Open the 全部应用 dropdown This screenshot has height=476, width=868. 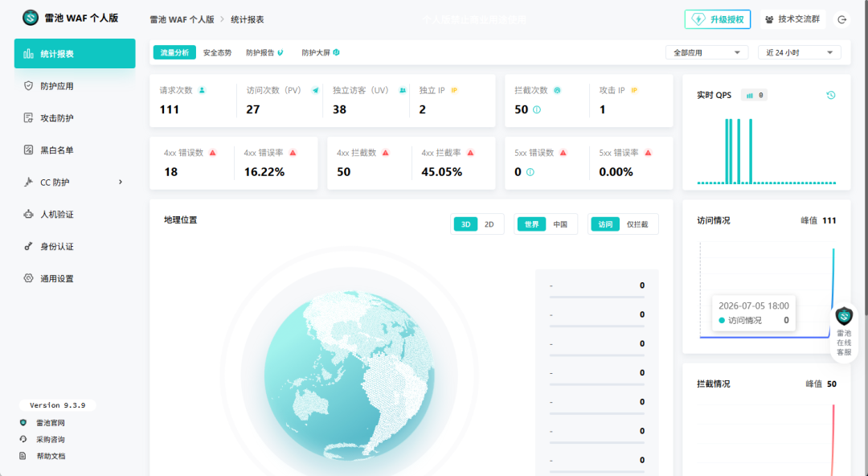(x=707, y=52)
